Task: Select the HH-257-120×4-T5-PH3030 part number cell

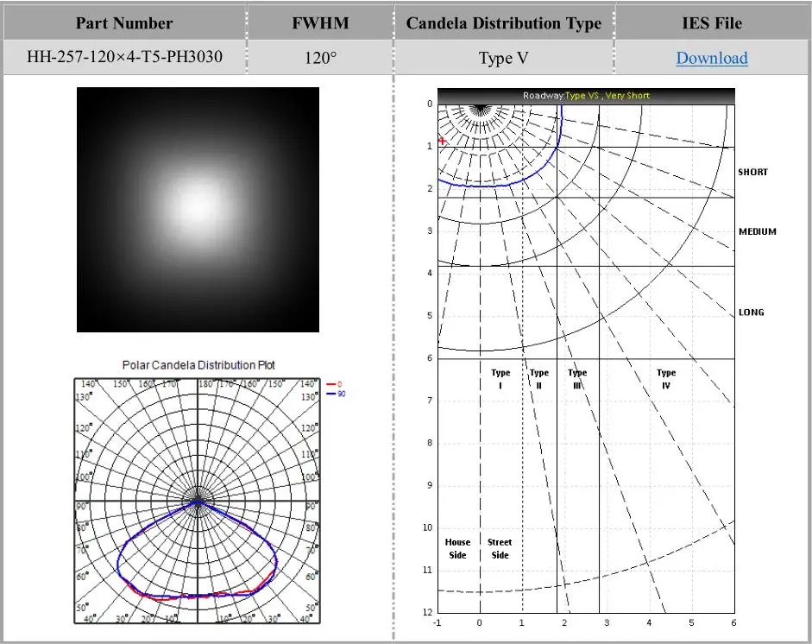Action: [124, 58]
